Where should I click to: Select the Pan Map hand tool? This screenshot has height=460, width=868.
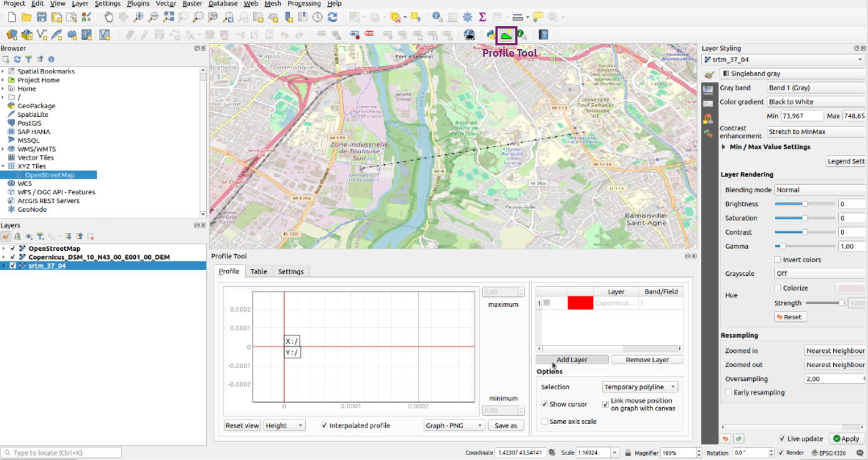click(x=109, y=17)
